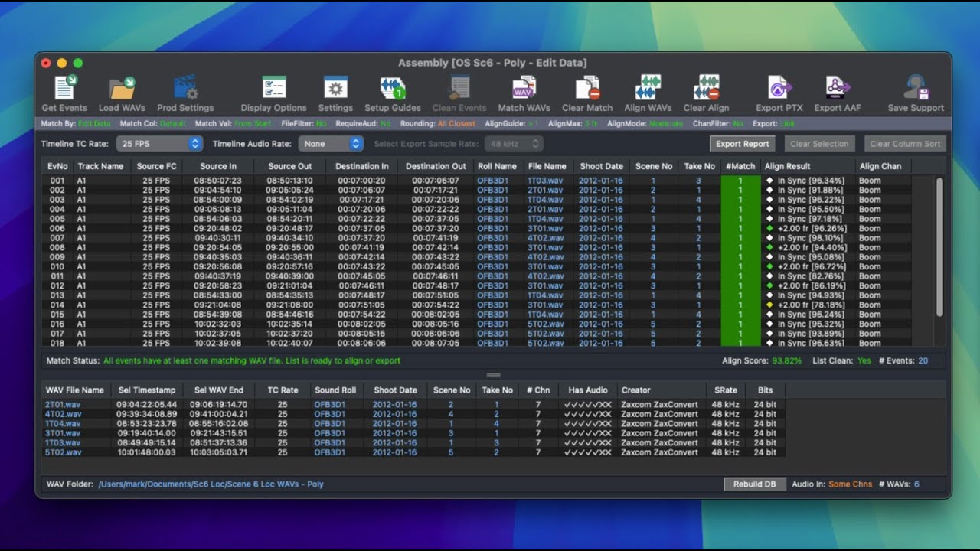The height and width of the screenshot is (551, 980).
Task: Select 4T02.wav in the WAV list
Action: (x=63, y=414)
